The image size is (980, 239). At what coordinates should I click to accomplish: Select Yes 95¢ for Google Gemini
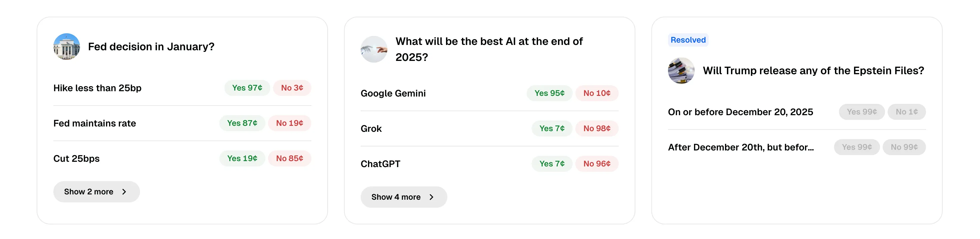coord(549,93)
